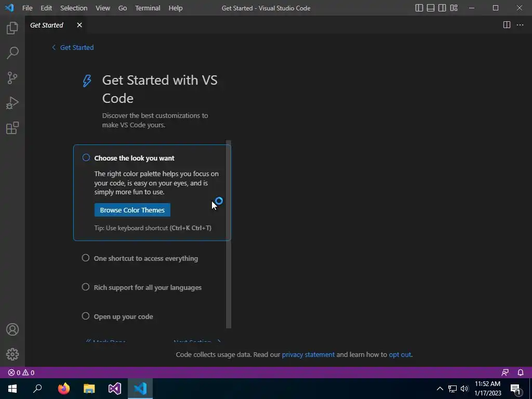Open the Extensions view
Viewport: 532px width, 399px height.
pos(12,128)
